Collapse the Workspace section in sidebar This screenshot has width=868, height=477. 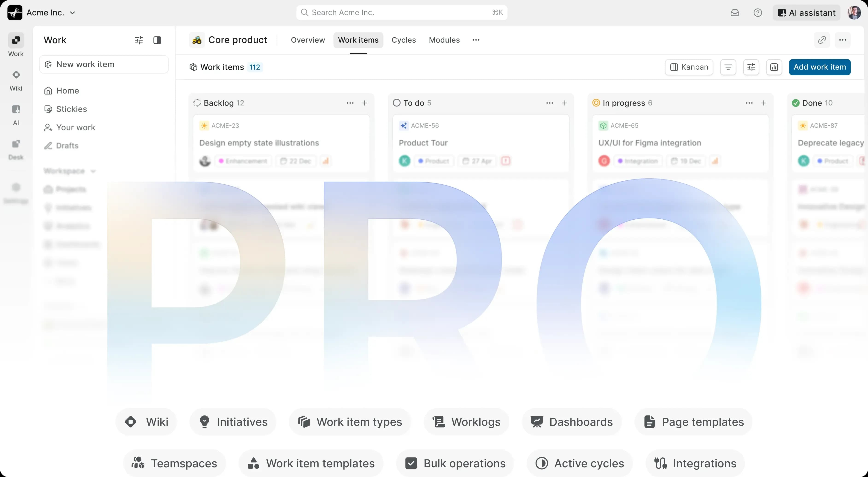point(93,171)
